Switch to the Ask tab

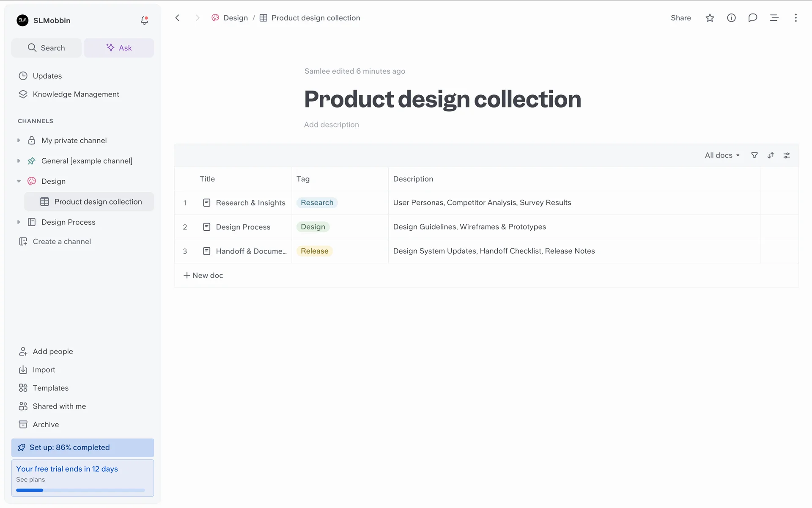119,48
